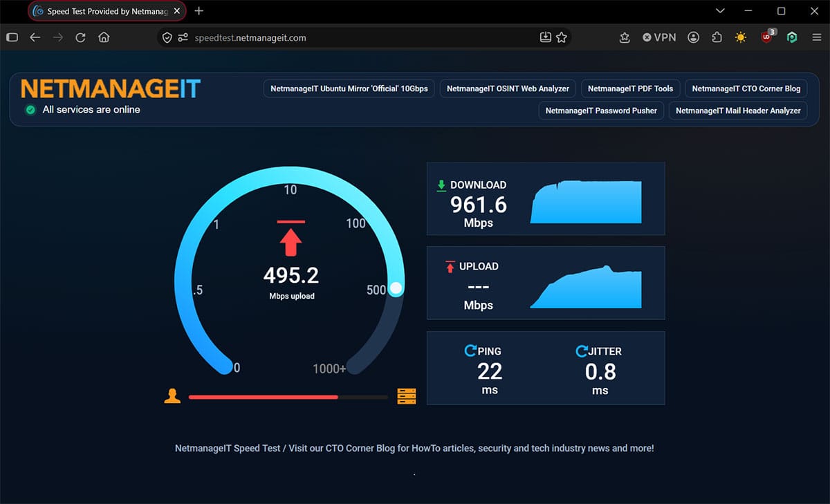Open the uBlock Origin extension icon

click(768, 37)
